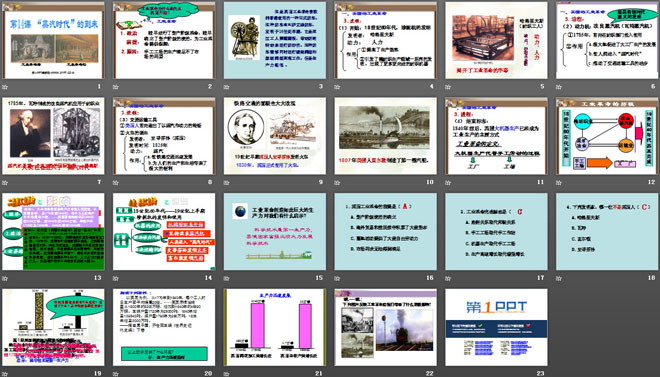Pick slide 14 with the red label boxes

pos(164,231)
